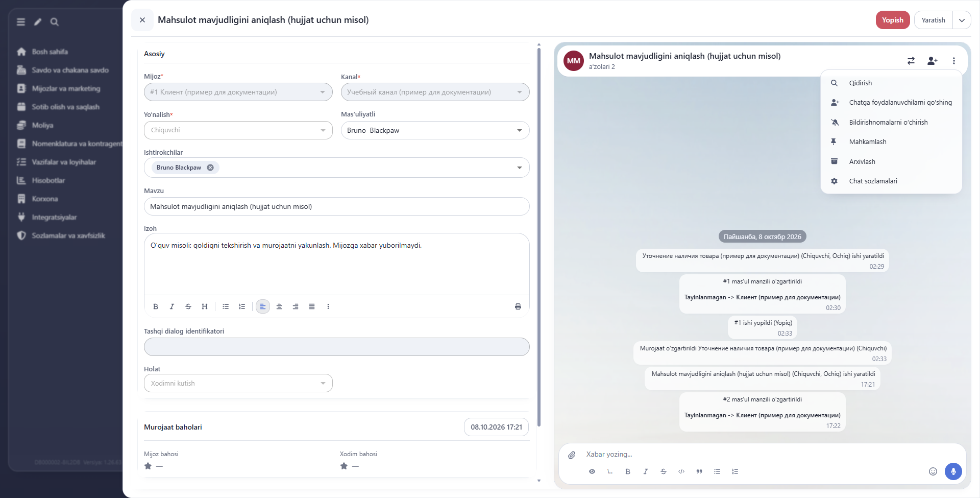980x498 pixels.
Task: Click the 08.10.2026 17:21 date button
Action: (x=496, y=427)
